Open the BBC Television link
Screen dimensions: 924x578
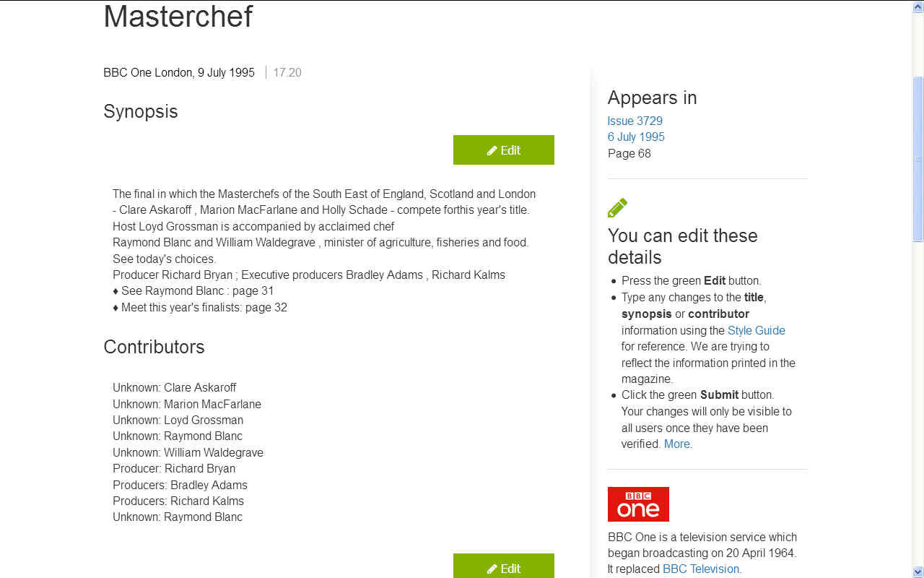pyautogui.click(x=701, y=569)
